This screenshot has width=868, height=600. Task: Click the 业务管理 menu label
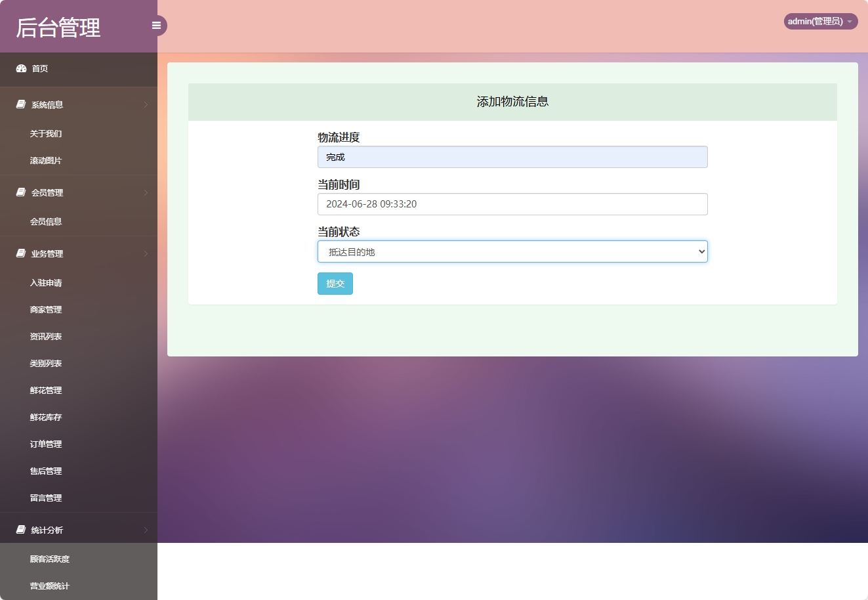point(47,254)
